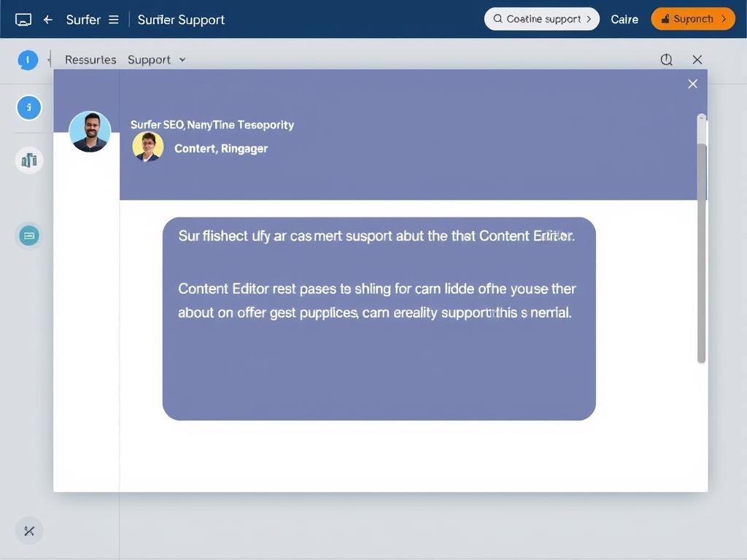Viewport: 747px width, 560px height.
Task: Switch to the Ressurtes tab
Action: click(x=90, y=60)
